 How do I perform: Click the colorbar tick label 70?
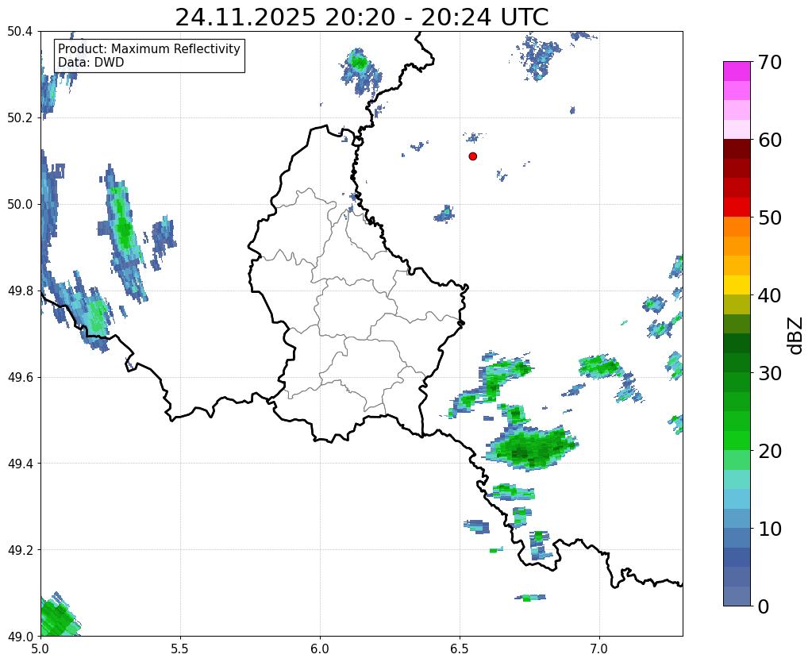pyautogui.click(x=770, y=63)
